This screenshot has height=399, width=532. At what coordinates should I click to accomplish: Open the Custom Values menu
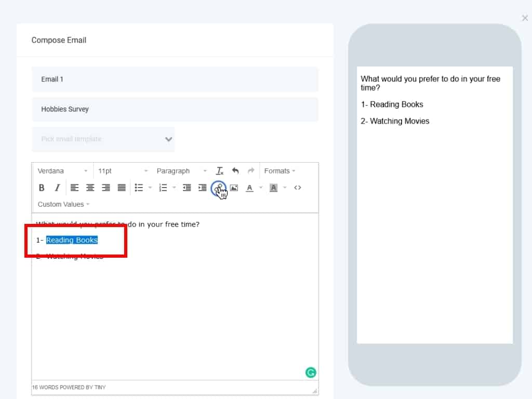tap(63, 204)
